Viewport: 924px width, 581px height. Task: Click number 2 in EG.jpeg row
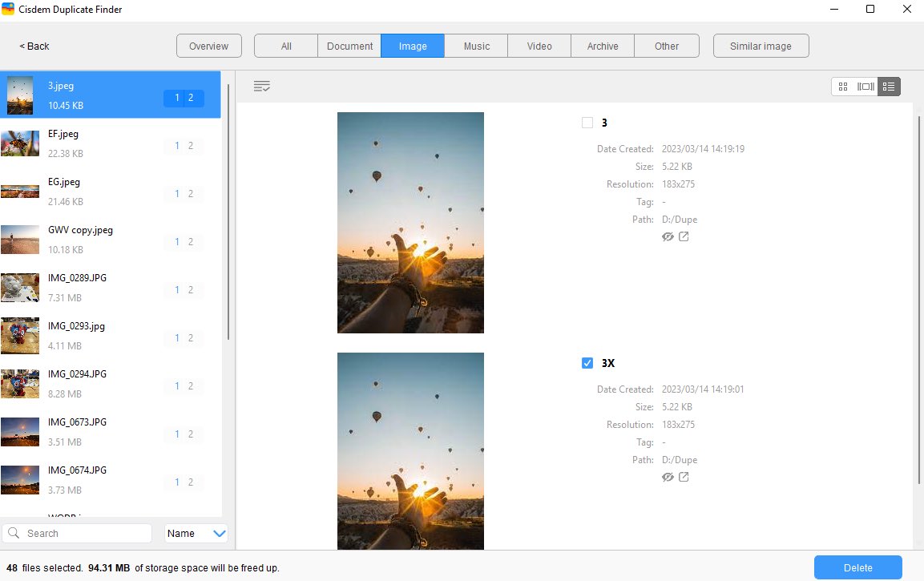191,194
